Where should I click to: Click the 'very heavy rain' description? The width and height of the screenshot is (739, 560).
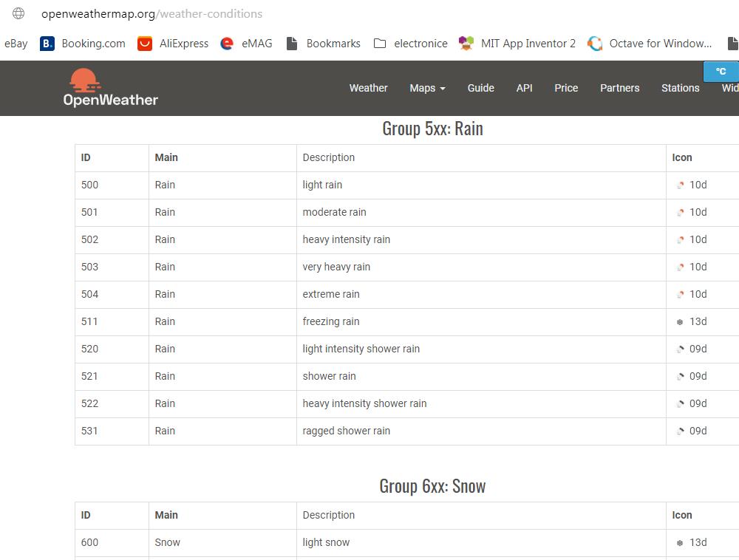[336, 267]
